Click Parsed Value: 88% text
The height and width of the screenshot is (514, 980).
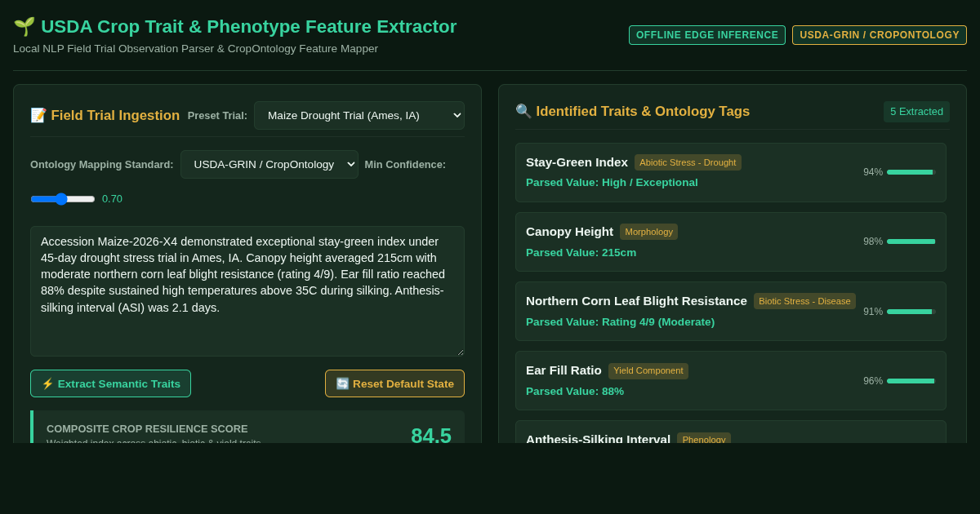(575, 392)
